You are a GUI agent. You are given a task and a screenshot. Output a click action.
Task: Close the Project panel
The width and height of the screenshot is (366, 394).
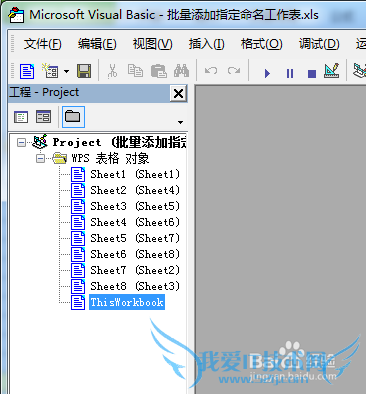point(178,93)
